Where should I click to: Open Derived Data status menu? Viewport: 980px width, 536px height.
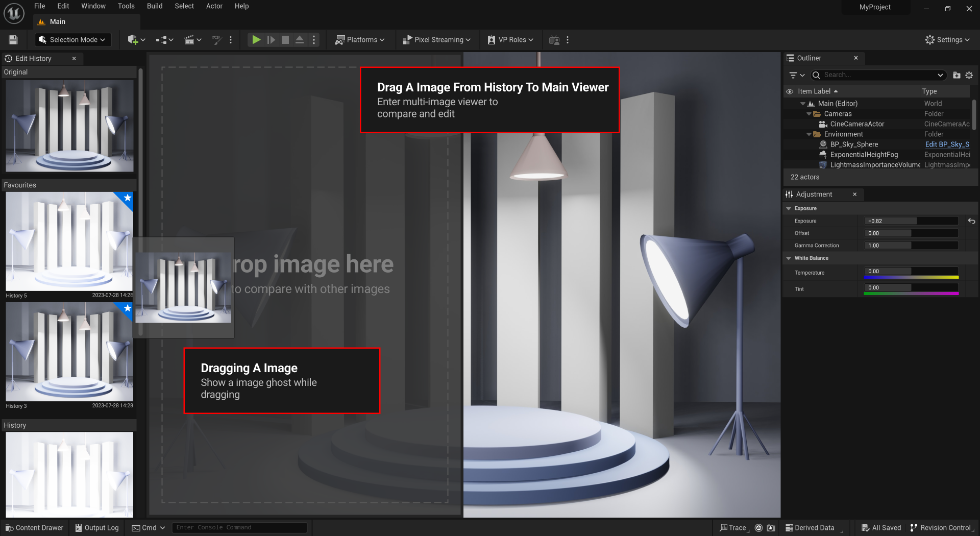point(810,528)
